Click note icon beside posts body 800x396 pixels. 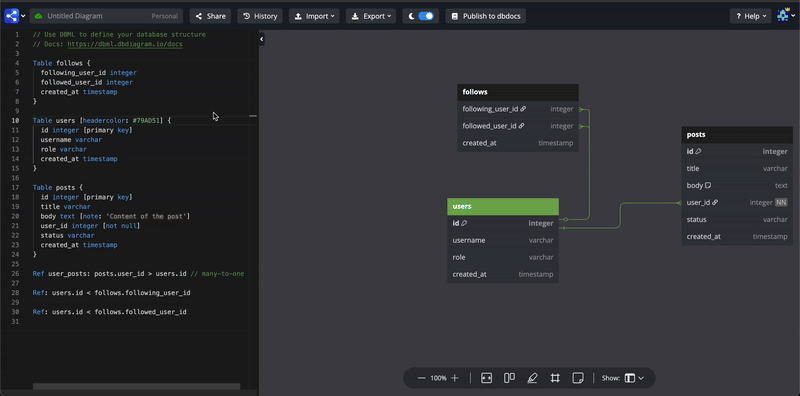(x=708, y=185)
